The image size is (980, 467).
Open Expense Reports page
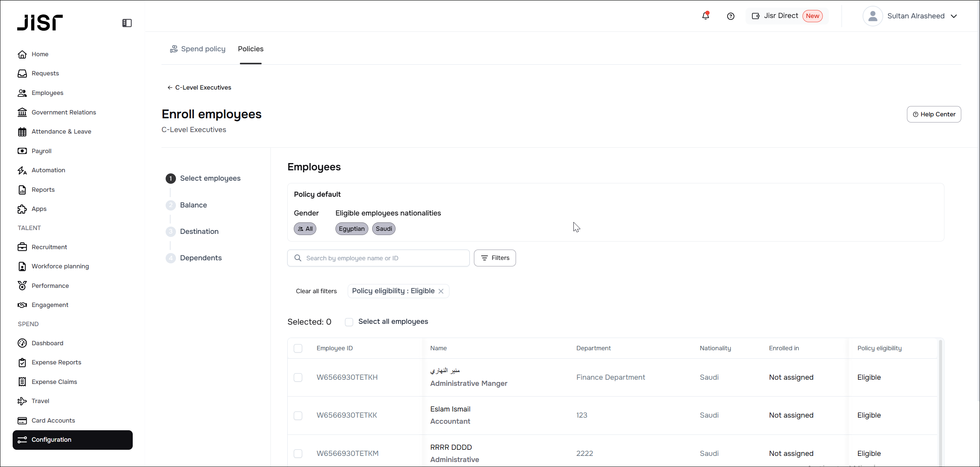tap(56, 362)
